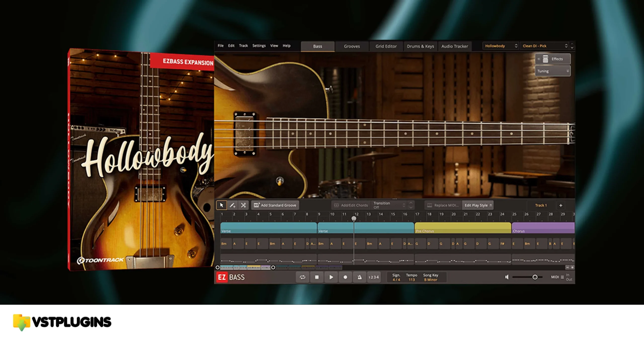Click the first Bm chord cell
The image size is (644, 341).
coord(226,244)
